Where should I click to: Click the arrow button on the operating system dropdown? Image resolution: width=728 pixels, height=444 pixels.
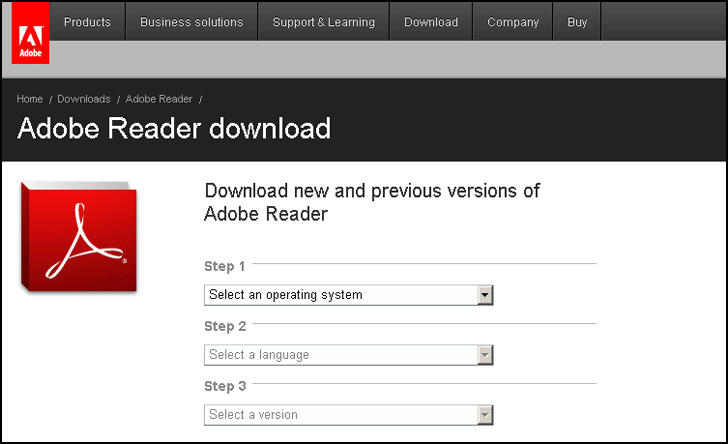tap(485, 295)
